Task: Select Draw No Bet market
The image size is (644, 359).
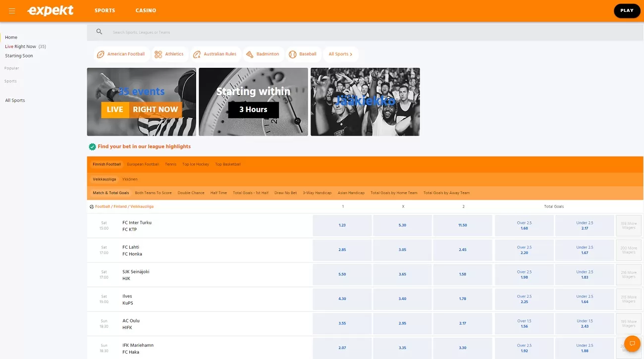Action: [x=285, y=193]
